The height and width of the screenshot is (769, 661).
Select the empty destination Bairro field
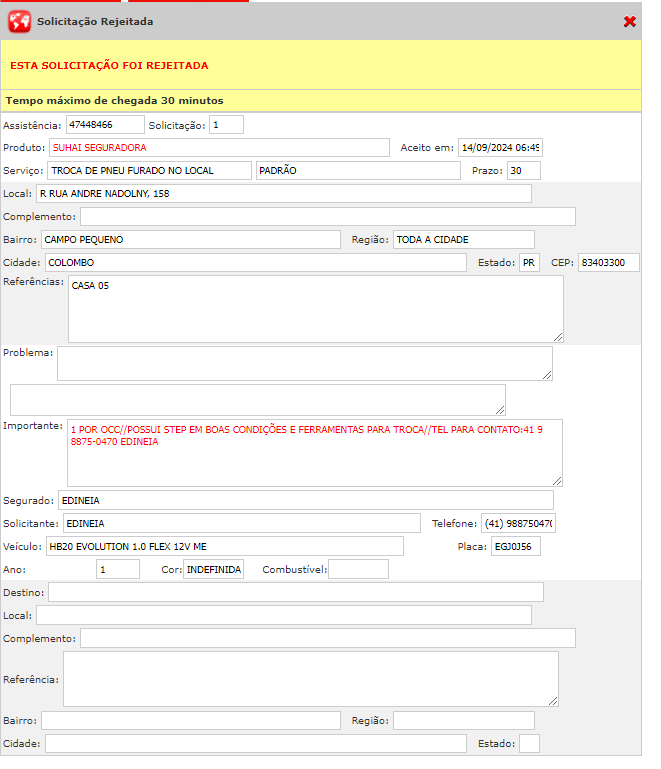tap(191, 721)
